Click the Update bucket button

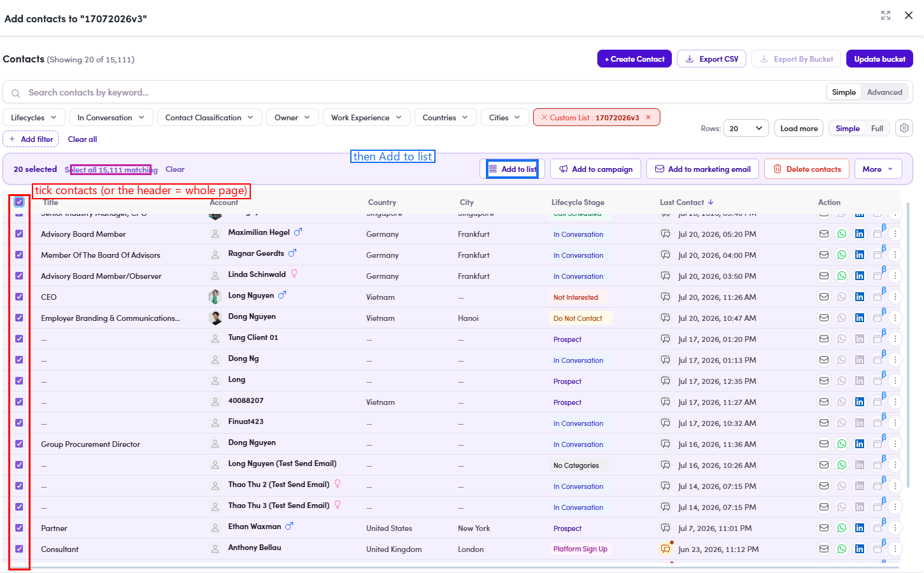[x=879, y=59]
